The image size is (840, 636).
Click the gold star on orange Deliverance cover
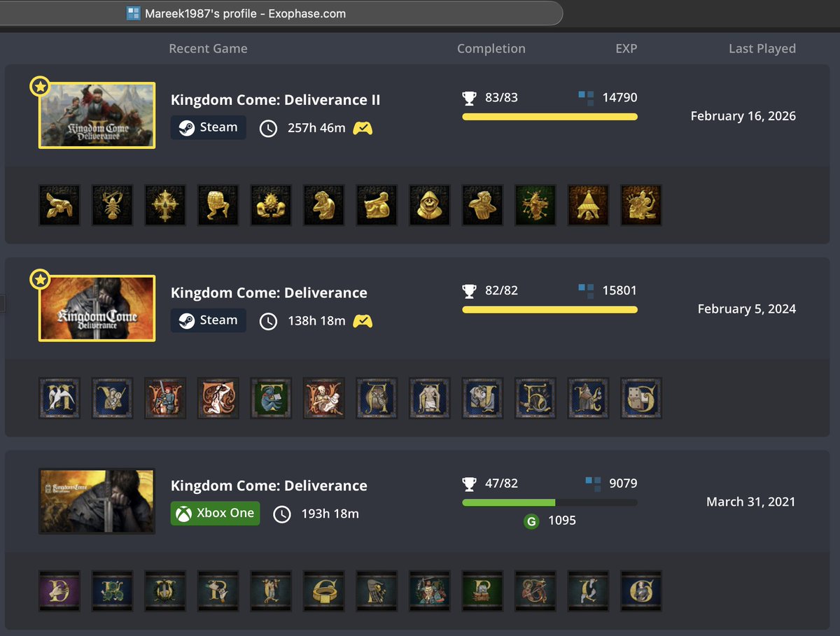point(40,280)
